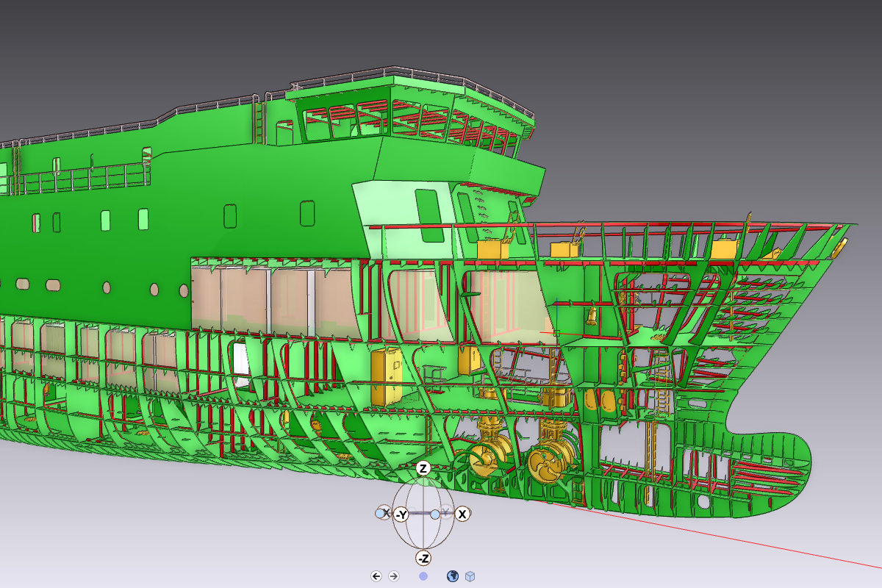Click the globe world view icon

tap(453, 576)
